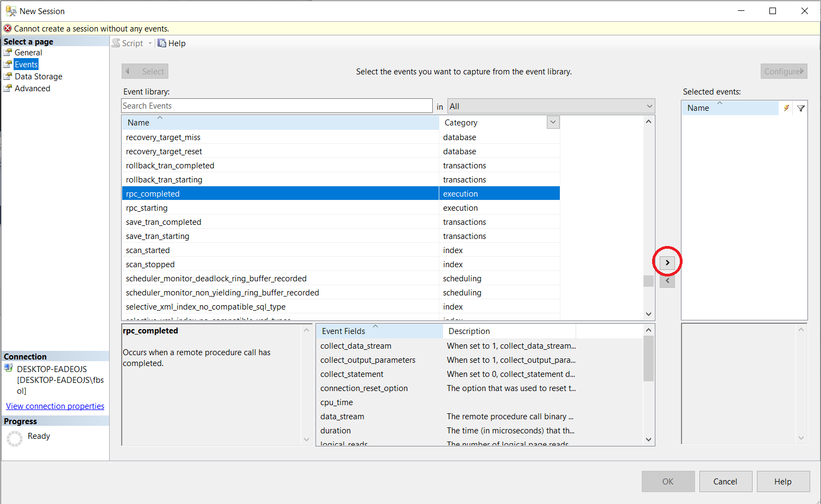821x504 pixels.
Task: Click in the Search Events field
Action: click(x=276, y=106)
